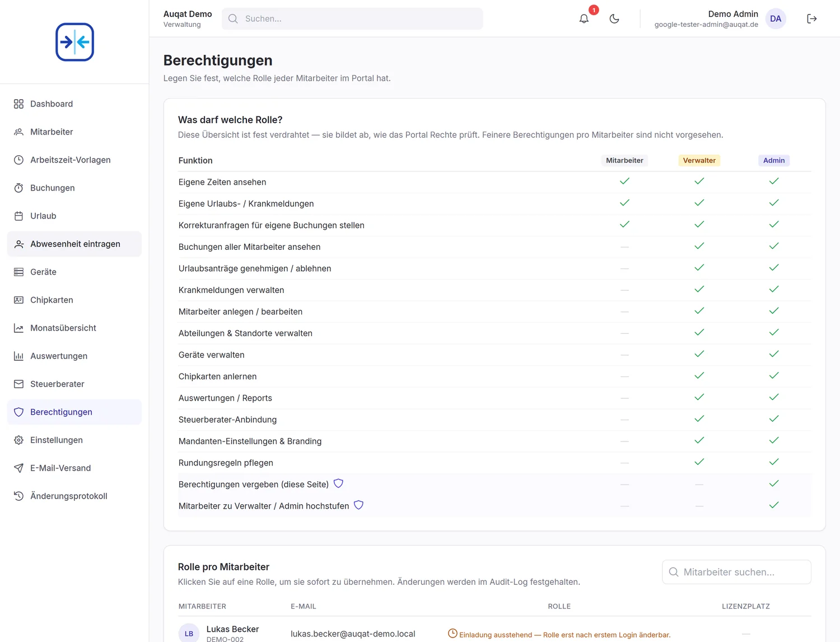Go to Abwesenheit eintragen
The image size is (840, 642).
[x=74, y=244]
